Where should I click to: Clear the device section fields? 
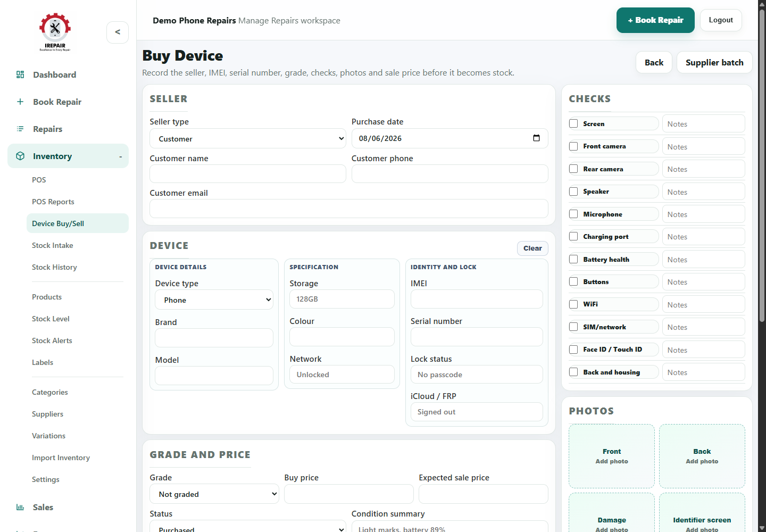532,248
